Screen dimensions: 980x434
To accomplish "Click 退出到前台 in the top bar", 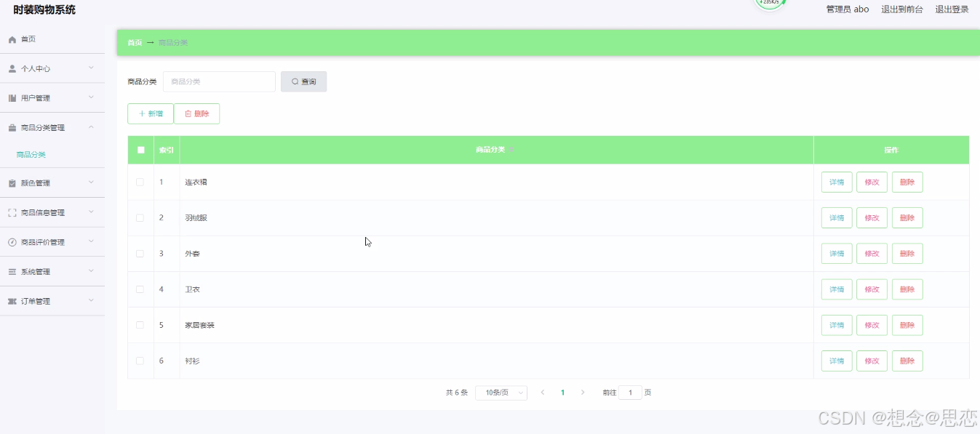I will [902, 9].
